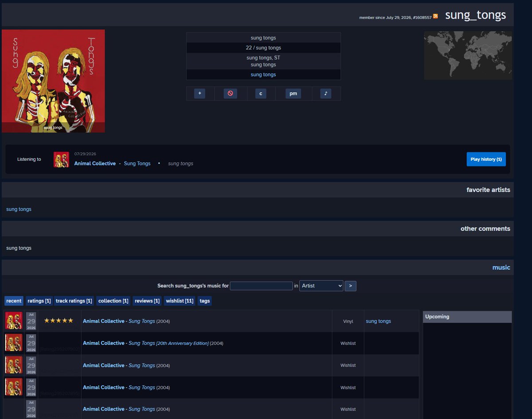The height and width of the screenshot is (419, 532).
Task: Click the world map image
Action: [x=468, y=55]
